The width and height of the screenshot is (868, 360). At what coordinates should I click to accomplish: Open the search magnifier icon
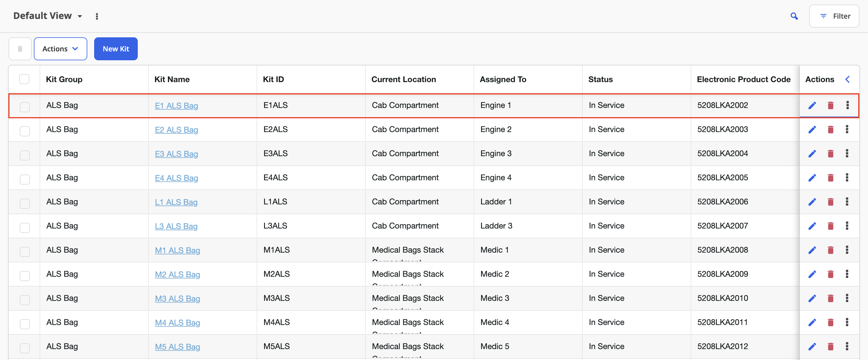794,16
